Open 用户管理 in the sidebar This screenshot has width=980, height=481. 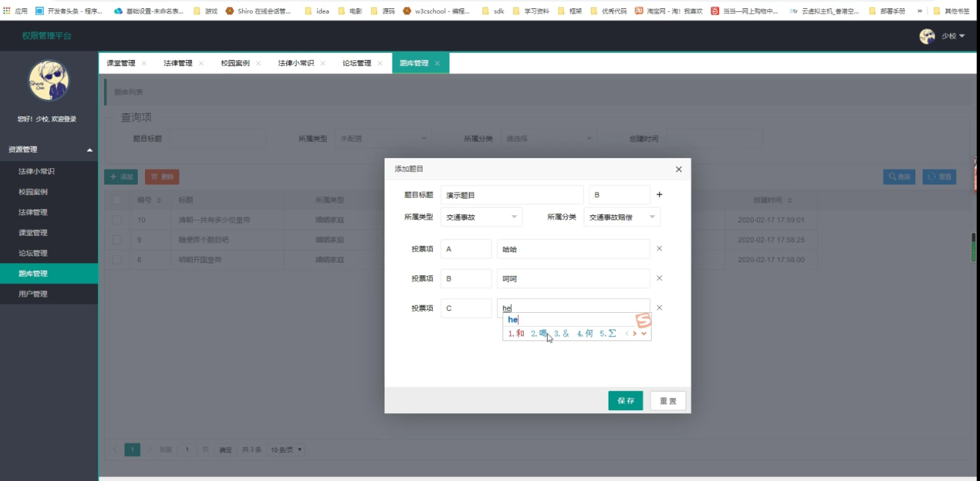[49, 294]
